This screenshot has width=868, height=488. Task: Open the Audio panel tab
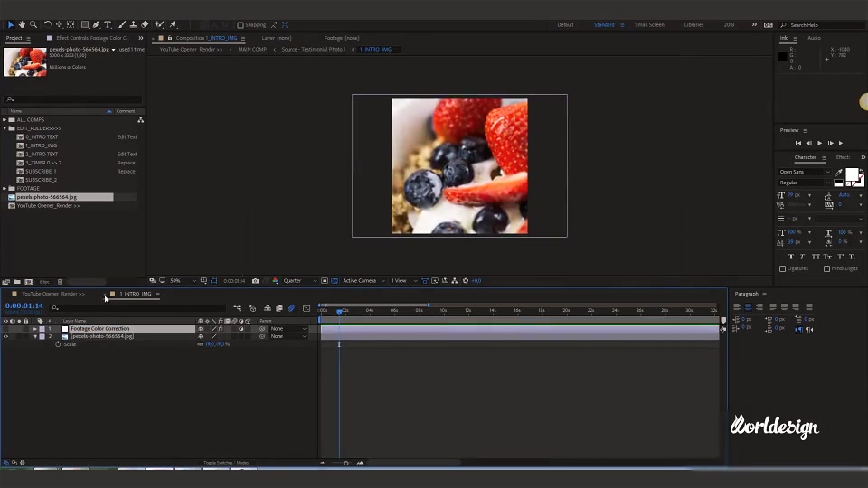pyautogui.click(x=814, y=38)
